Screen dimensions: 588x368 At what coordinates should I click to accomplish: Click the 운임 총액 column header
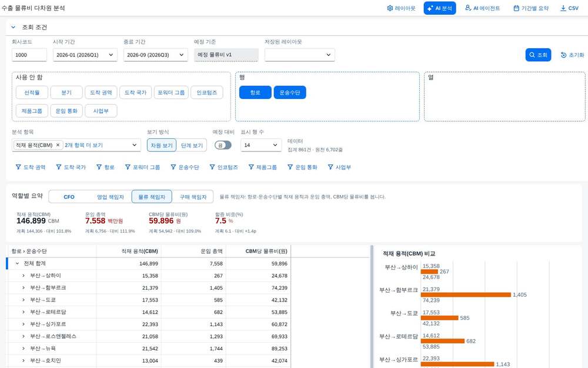tap(193, 251)
